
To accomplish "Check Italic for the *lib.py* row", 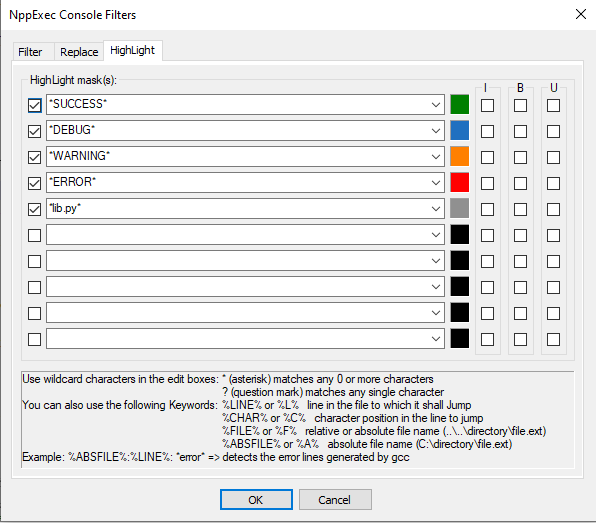I will 487,209.
